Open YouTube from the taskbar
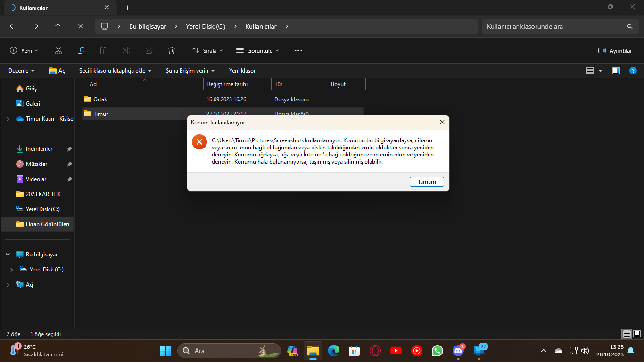 point(396,351)
